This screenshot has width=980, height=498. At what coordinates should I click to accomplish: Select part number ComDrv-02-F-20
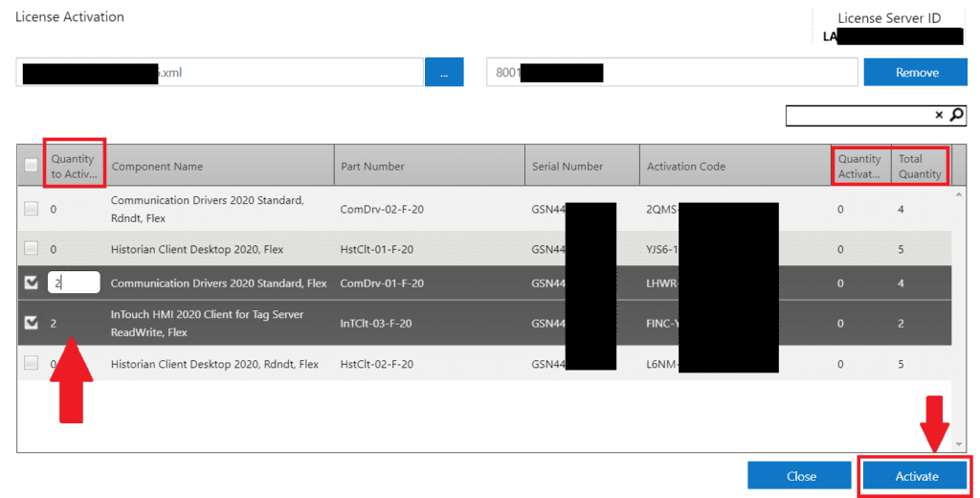point(381,209)
